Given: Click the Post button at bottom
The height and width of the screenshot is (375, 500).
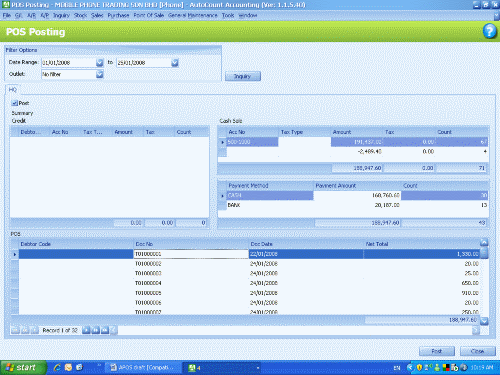Looking at the screenshot, I should point(437,351).
